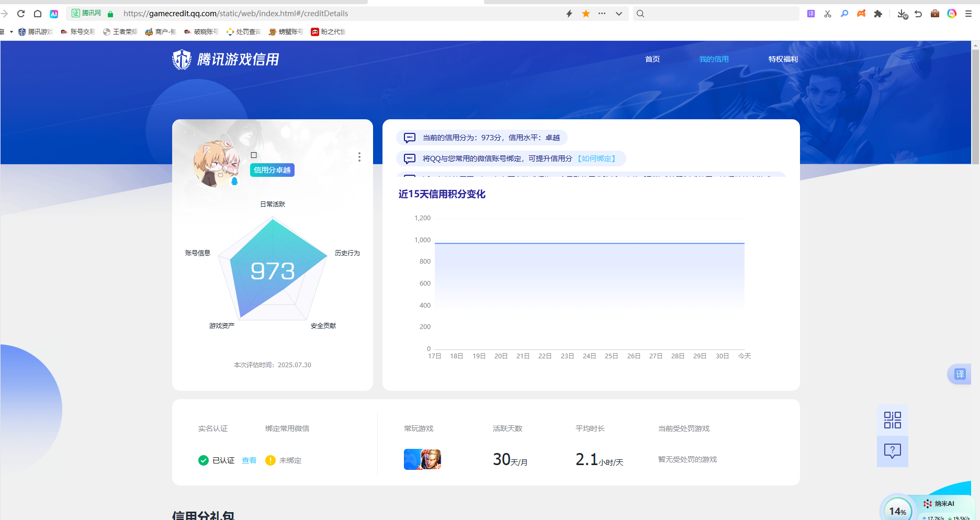
Task: Expand the bookmarks bar dropdown arrow
Action: point(12,32)
